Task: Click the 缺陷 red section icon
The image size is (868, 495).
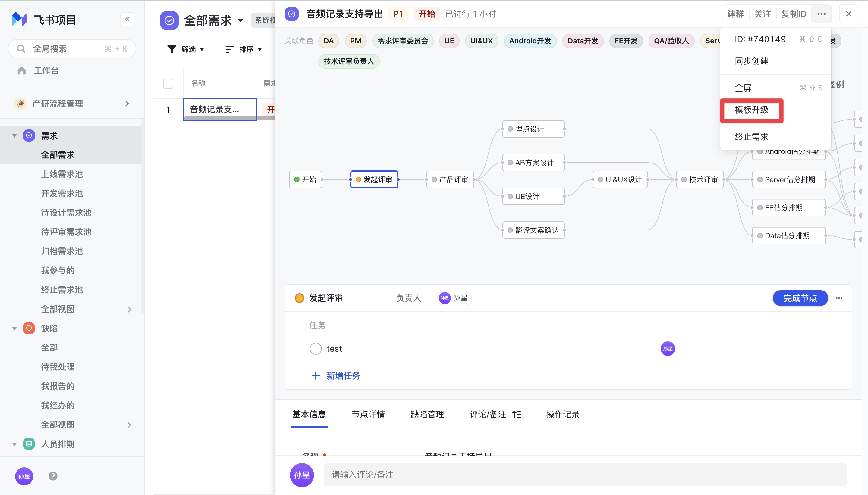Action: coord(29,328)
